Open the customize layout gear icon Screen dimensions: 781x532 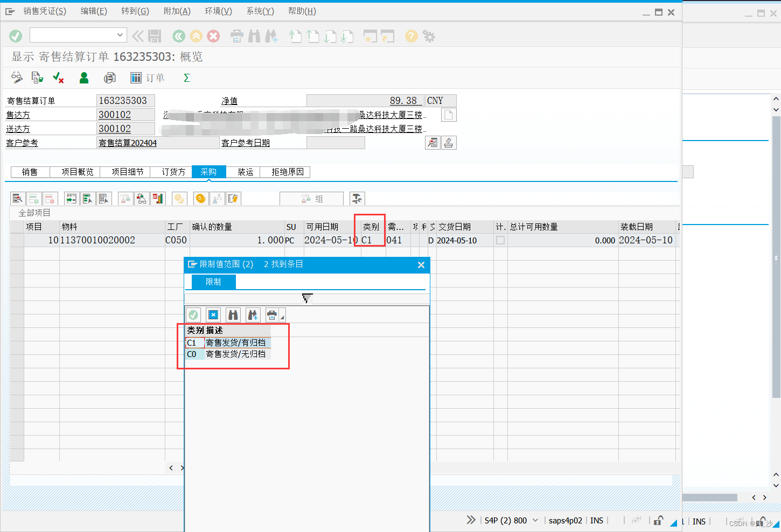pyautogui.click(x=429, y=36)
